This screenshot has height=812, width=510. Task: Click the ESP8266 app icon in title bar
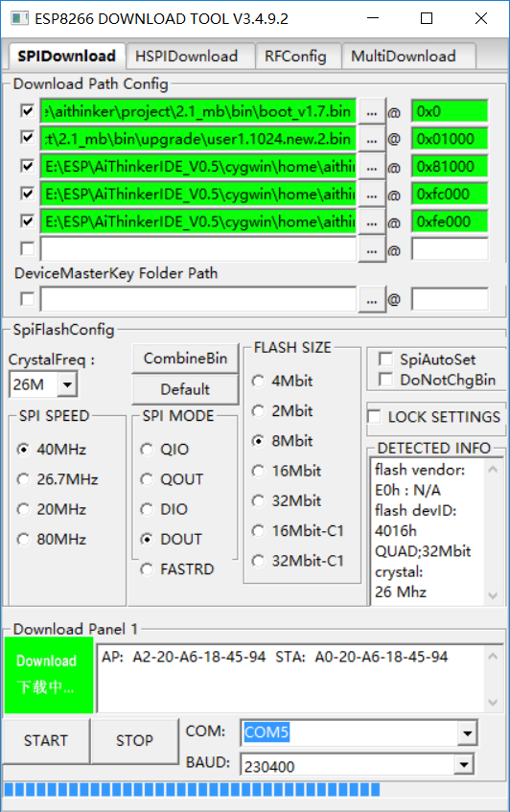pos(19,18)
